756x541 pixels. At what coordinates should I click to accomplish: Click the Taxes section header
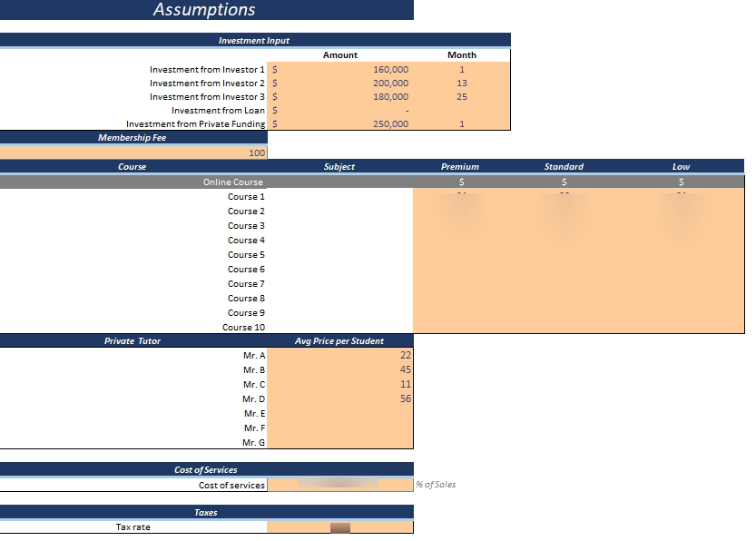(206, 513)
